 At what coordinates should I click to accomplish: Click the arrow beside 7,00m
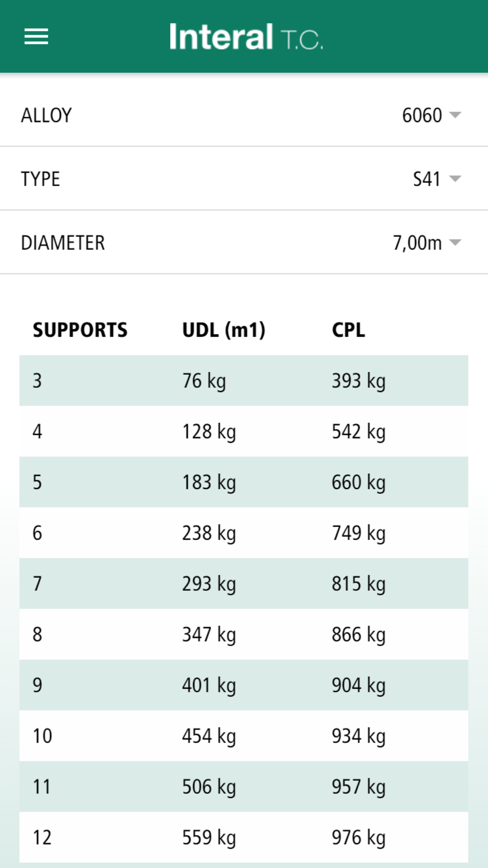[455, 243]
